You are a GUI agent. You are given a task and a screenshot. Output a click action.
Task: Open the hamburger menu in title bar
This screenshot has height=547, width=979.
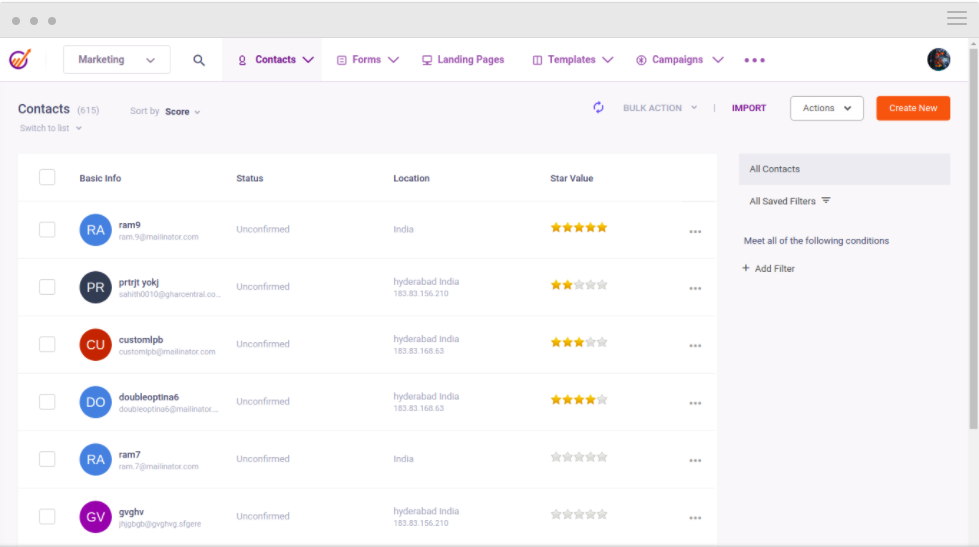point(956,18)
